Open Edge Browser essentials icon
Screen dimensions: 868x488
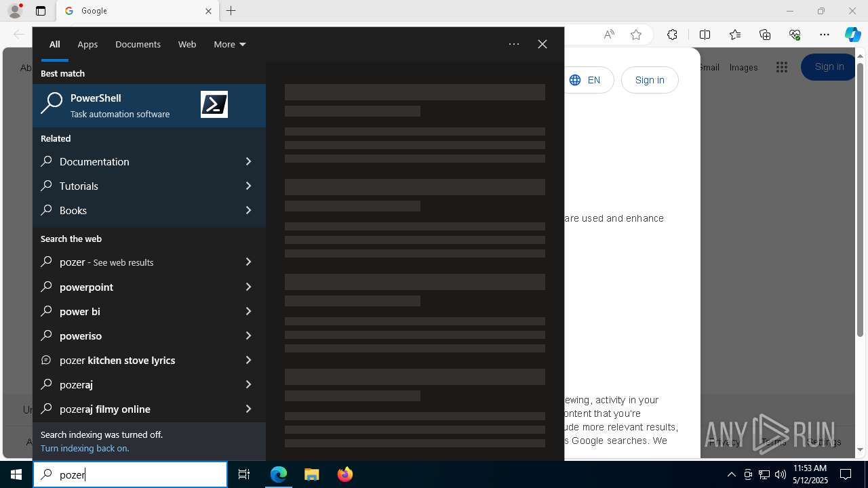tap(795, 35)
